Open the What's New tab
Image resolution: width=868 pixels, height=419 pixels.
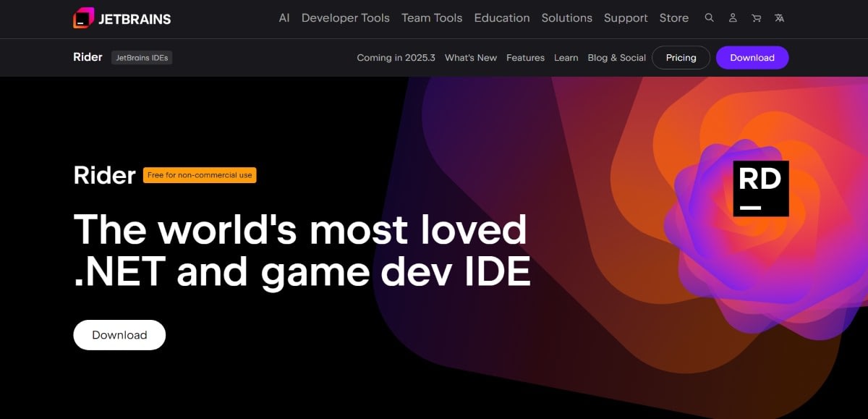tap(471, 58)
